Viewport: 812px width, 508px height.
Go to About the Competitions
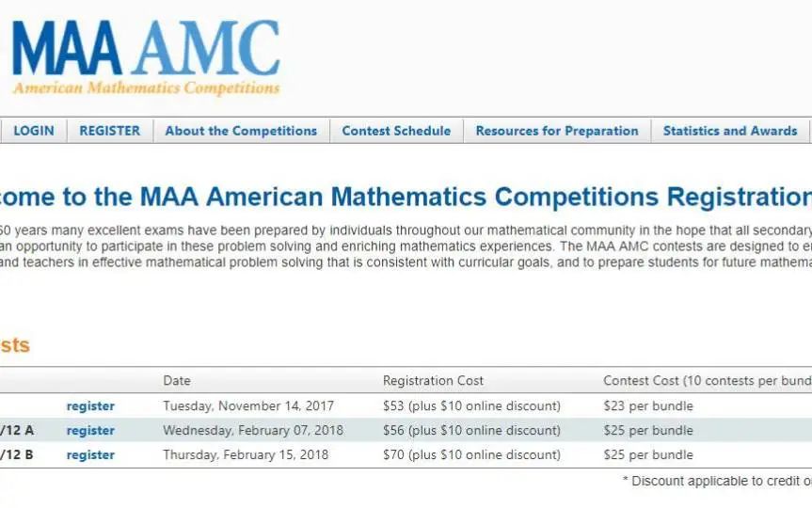(x=241, y=131)
